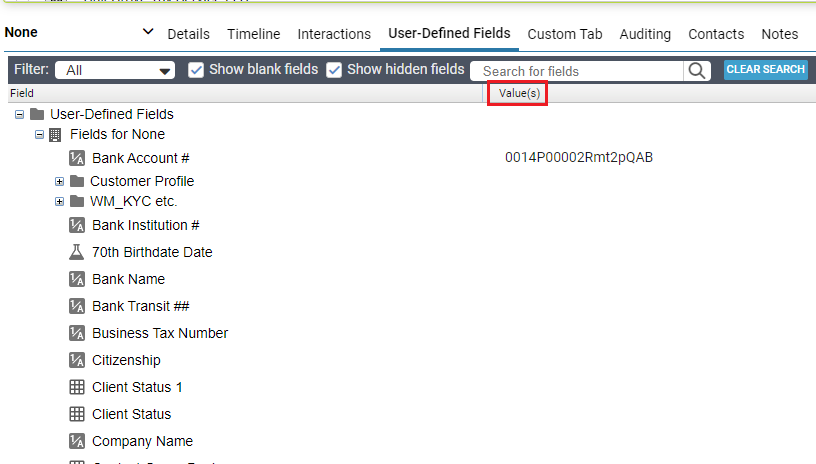Screen dimensions: 816x464
Task: Select the 70th Birthdate Date row
Action: click(x=152, y=252)
